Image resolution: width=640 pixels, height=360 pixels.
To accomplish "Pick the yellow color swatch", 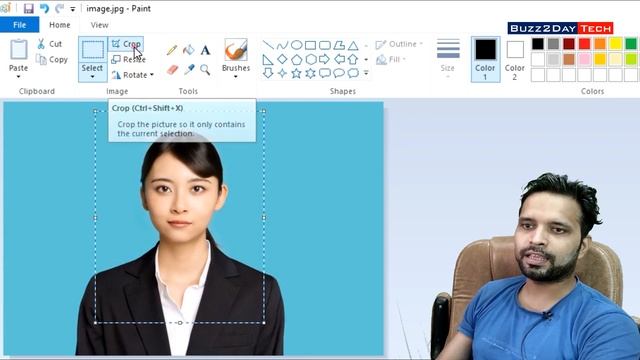I will [x=616, y=44].
